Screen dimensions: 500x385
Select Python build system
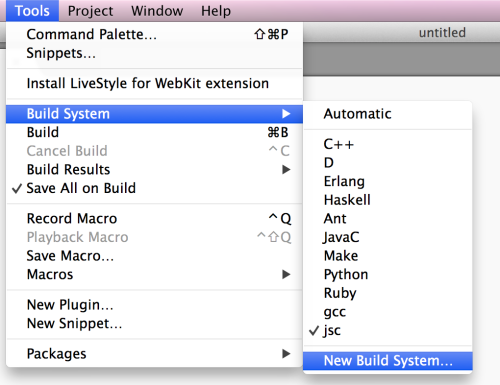(x=388, y=275)
